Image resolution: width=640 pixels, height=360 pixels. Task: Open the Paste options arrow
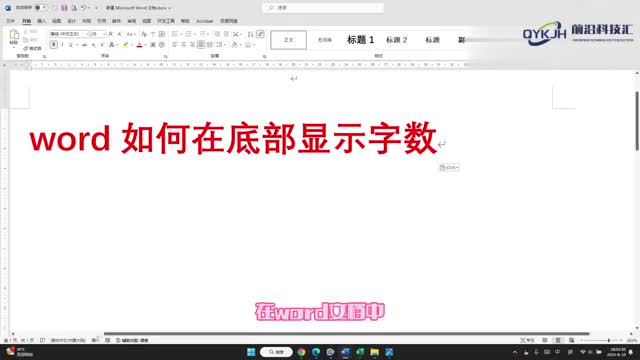pyautogui.click(x=14, y=47)
